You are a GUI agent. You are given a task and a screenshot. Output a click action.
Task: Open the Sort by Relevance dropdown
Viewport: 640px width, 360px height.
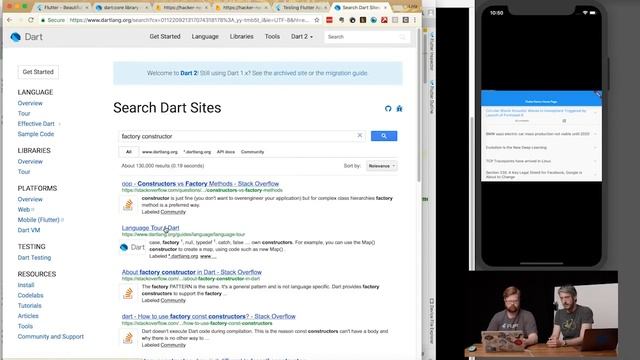(x=382, y=166)
